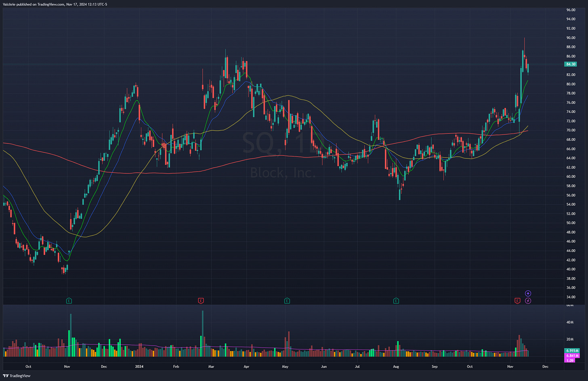Screen dimensions: 588x381
Task: Click the 68.00 price axis label
Action: 571,139
